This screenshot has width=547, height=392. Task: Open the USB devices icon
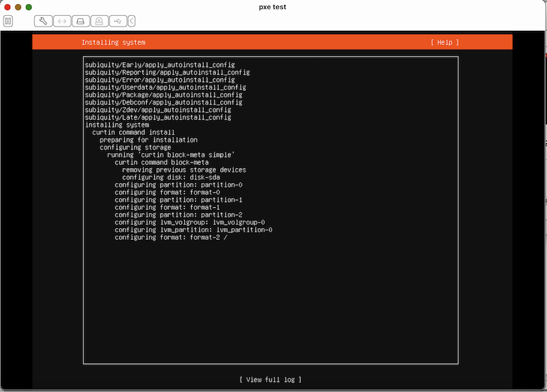pos(118,21)
